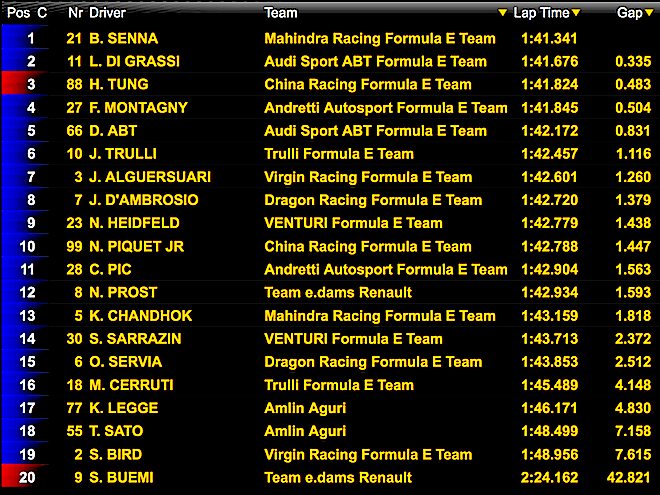Select driver L. DI GRASSI
Viewport: 660px width, 495px height.
[x=133, y=61]
